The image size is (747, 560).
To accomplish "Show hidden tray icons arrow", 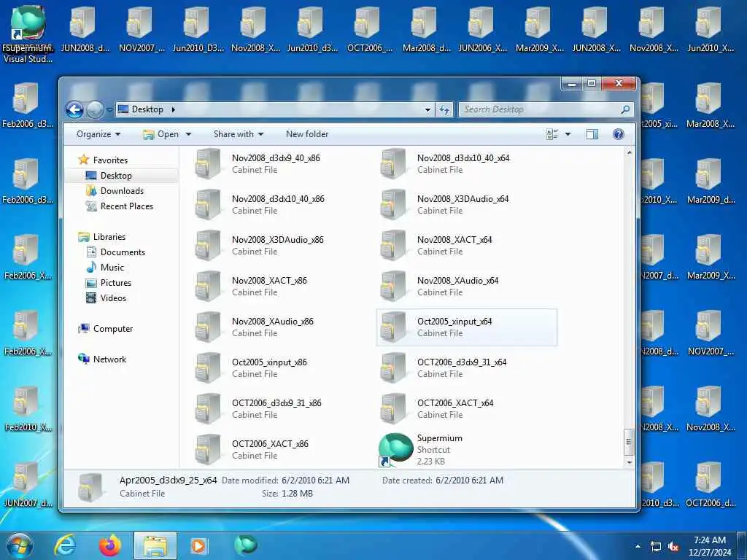I will pyautogui.click(x=638, y=547).
